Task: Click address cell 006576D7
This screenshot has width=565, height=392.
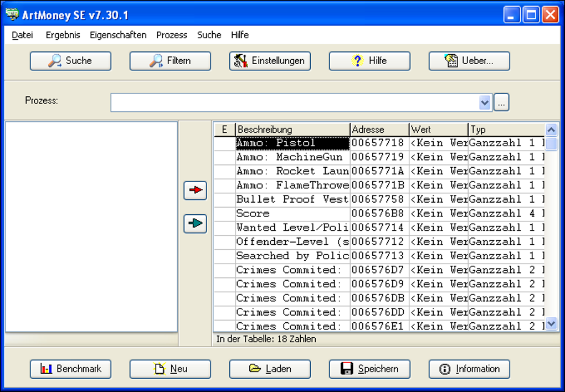Action: click(379, 270)
